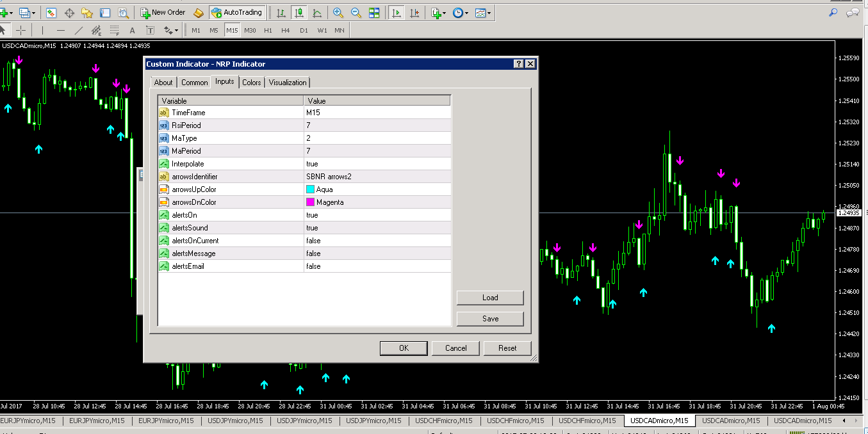
Task: Select the Crosshair tool
Action: (x=21, y=30)
